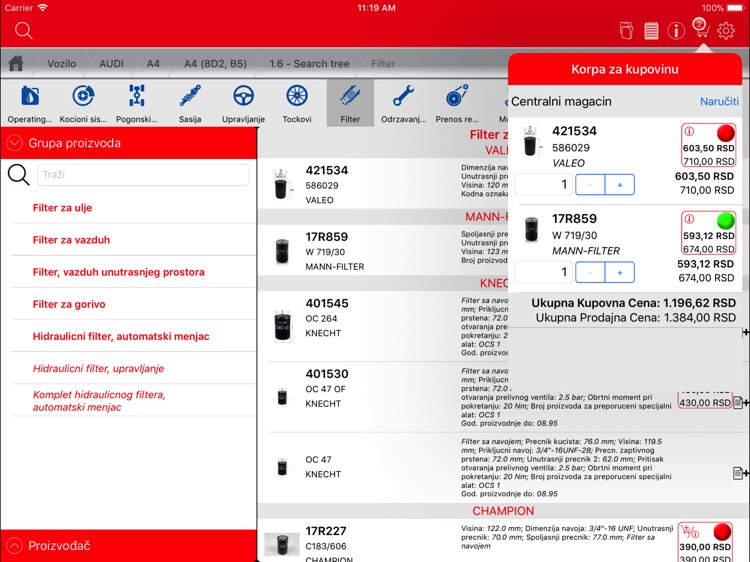Open discount icon for Champion 17R227
This screenshot has width=750, height=562.
[691, 531]
